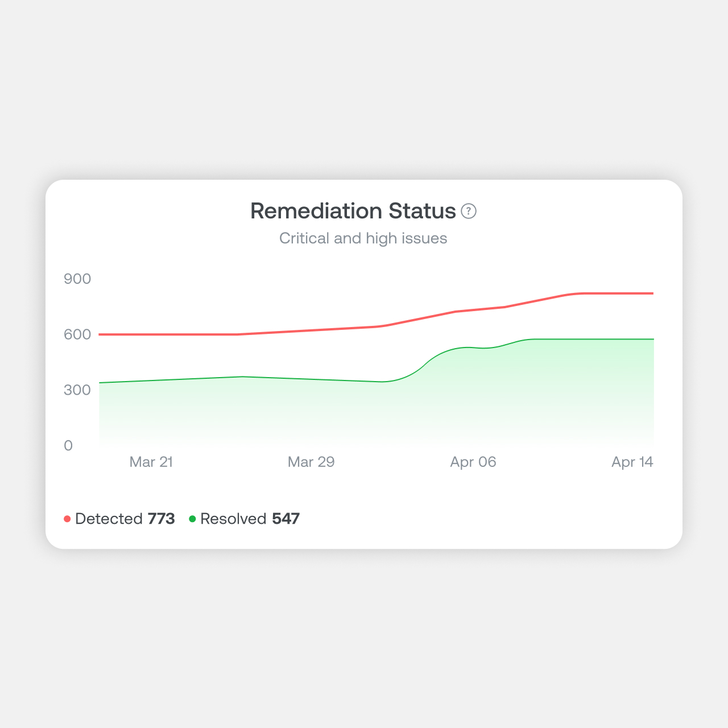Select the Mar 29 date label
The width and height of the screenshot is (728, 728).
click(x=311, y=462)
